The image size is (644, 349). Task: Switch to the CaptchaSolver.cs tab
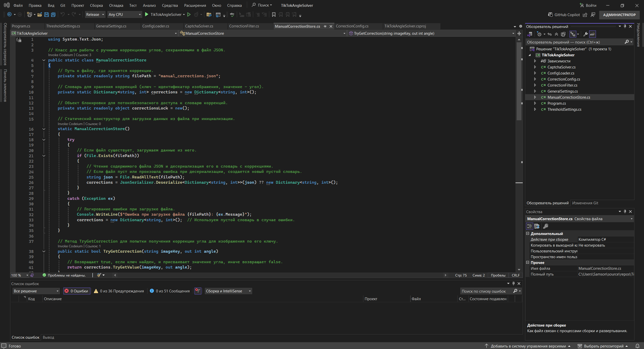(199, 26)
